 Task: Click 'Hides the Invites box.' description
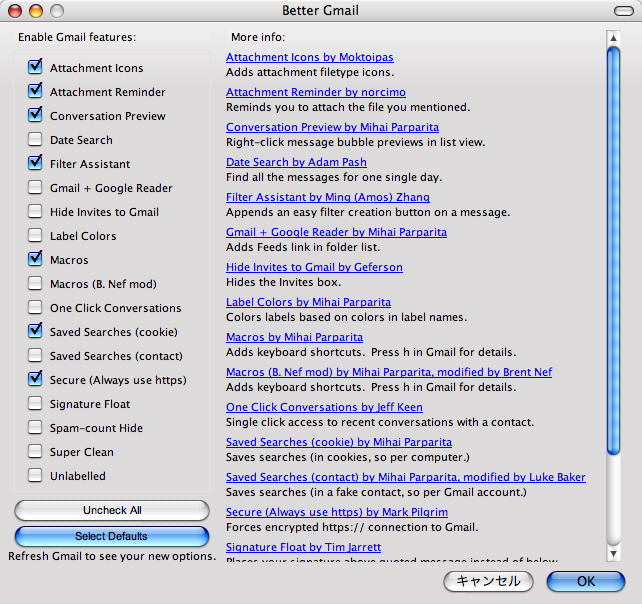pos(283,283)
